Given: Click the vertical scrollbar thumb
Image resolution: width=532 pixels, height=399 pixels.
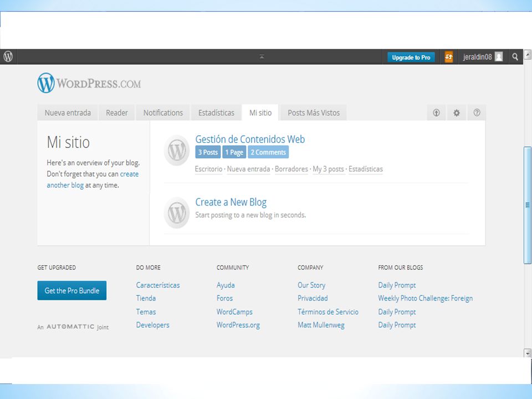Looking at the screenshot, I should pyautogui.click(x=528, y=205).
